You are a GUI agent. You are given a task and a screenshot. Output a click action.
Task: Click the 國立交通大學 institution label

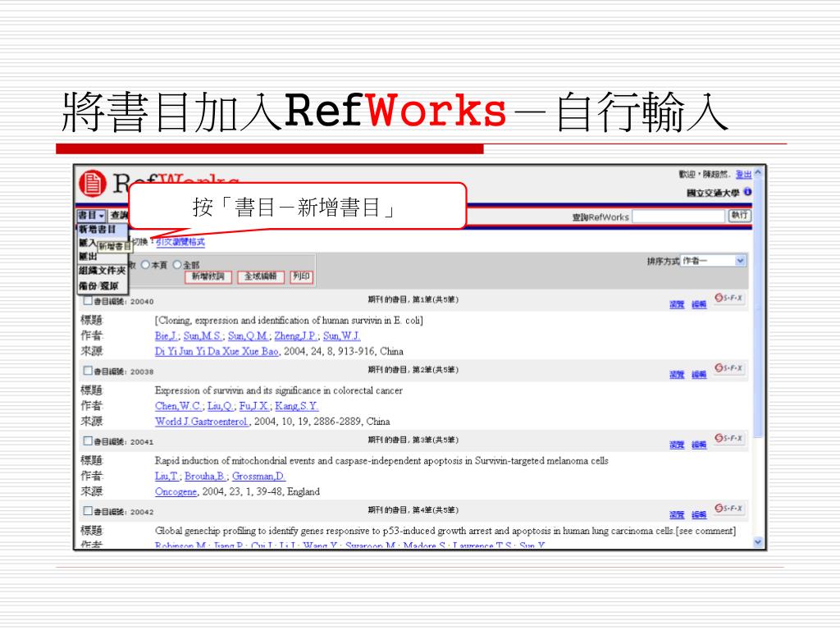[x=713, y=192]
